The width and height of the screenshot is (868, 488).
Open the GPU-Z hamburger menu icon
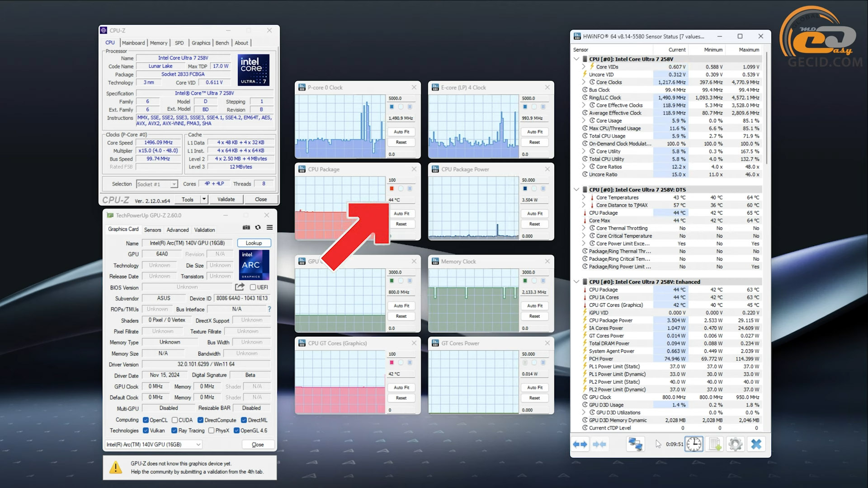269,228
